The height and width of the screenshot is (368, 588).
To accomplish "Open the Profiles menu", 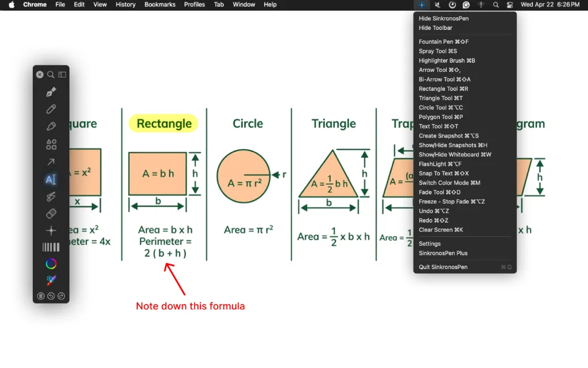I will (x=194, y=5).
